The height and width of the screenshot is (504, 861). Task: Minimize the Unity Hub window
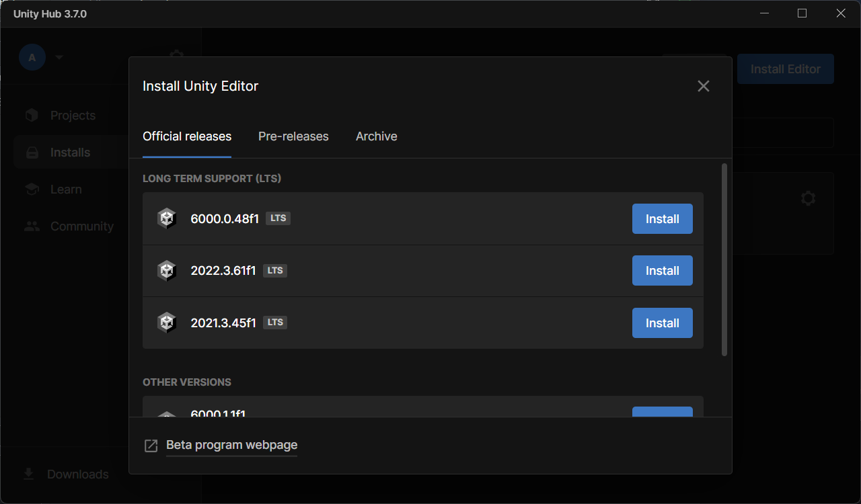(763, 13)
